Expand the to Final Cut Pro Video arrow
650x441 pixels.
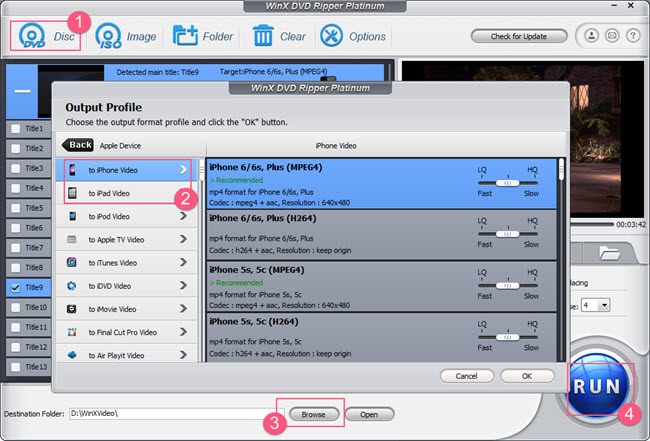[x=183, y=332]
